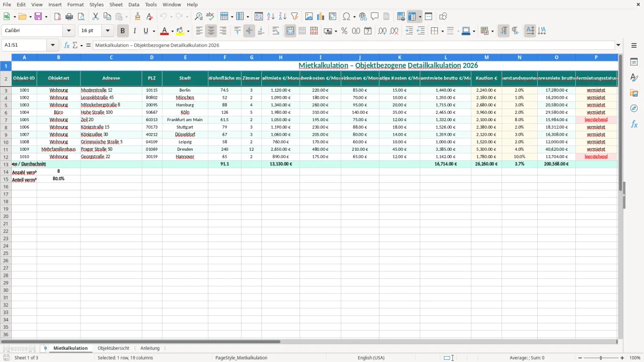644x362 pixels.
Task: Click the English (USA) language status
Action: point(371,358)
